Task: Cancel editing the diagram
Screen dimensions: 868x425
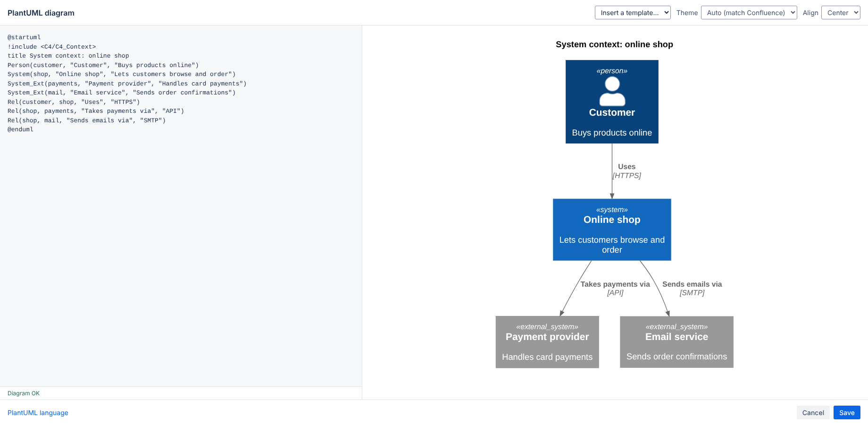Action: (x=813, y=413)
